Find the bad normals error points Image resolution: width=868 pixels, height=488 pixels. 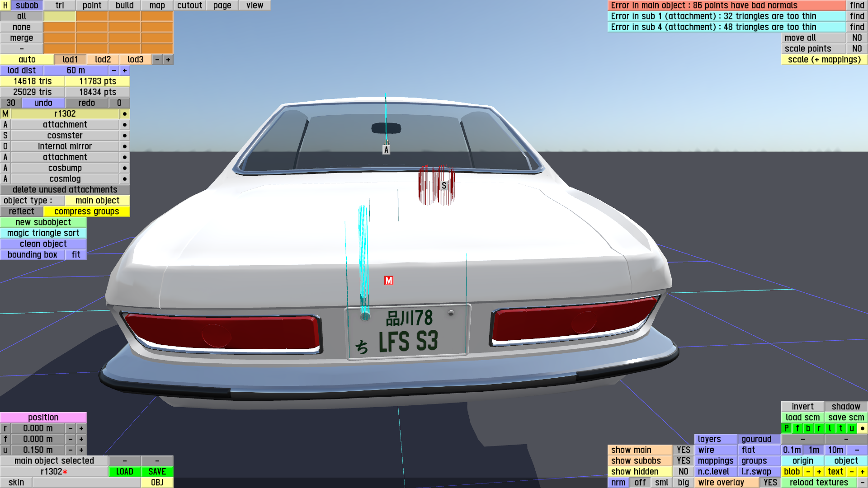pyautogui.click(x=857, y=5)
